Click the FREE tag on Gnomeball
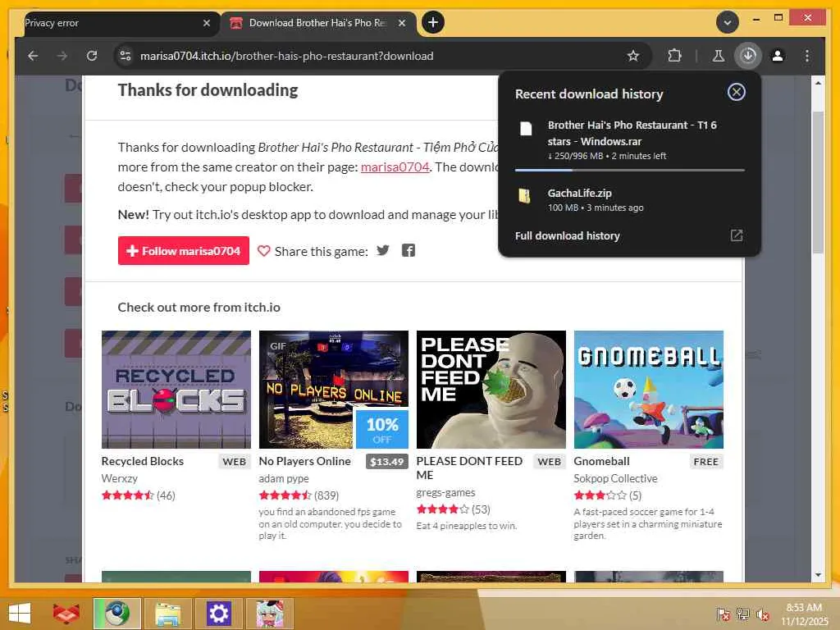The image size is (840, 630). 706,462
